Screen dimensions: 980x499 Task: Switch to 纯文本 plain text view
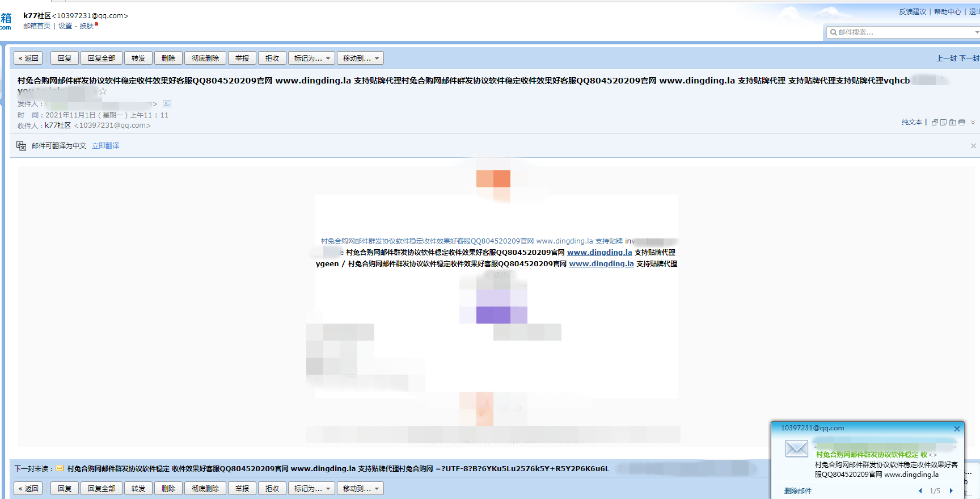pyautogui.click(x=911, y=122)
